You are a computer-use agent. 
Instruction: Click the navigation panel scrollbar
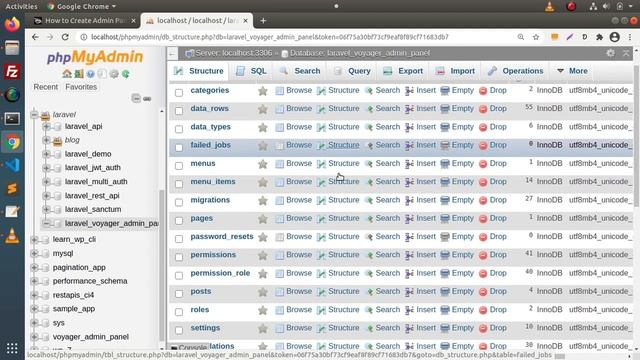(162, 265)
